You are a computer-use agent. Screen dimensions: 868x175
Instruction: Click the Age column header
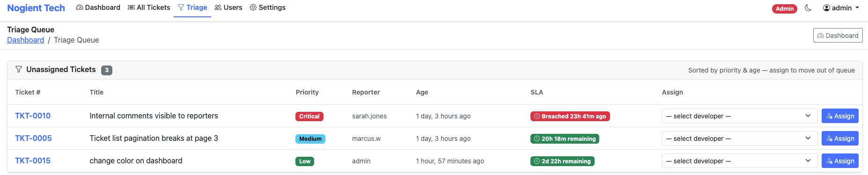[x=422, y=92]
